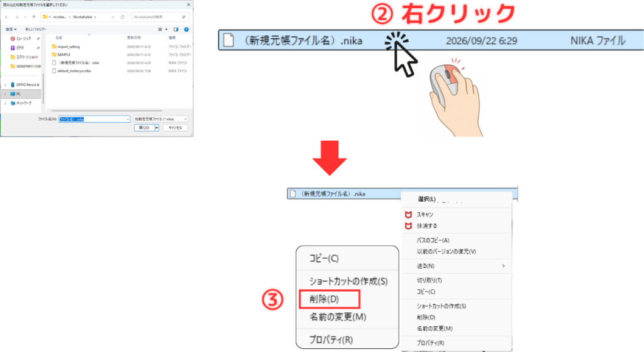Click the Forward arrow in the file dialog
644x352 pixels.
(x=16, y=17)
